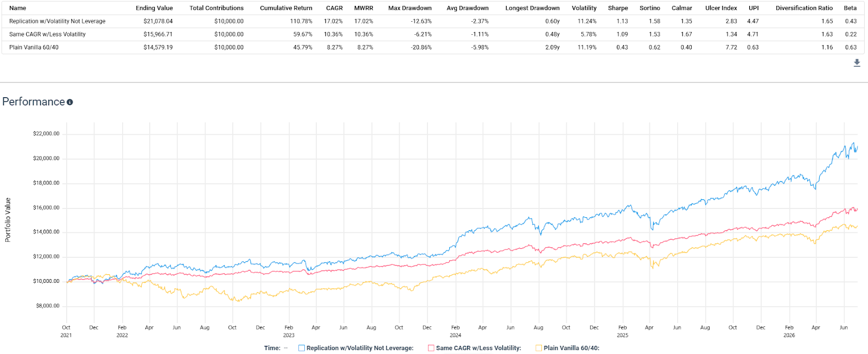Click Diversification Ratio column header
Screen dimensions: 868x354
tap(804, 8)
